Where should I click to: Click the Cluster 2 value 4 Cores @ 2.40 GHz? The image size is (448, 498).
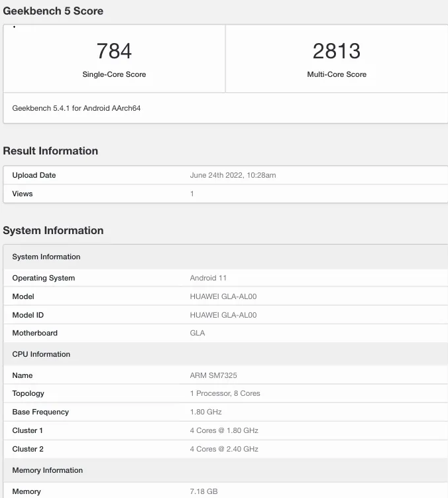pos(224,449)
